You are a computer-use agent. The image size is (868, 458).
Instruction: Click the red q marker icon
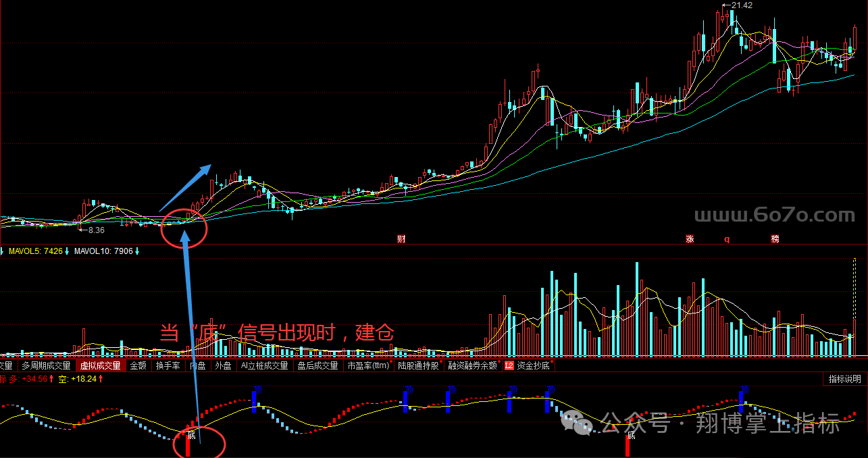(727, 239)
